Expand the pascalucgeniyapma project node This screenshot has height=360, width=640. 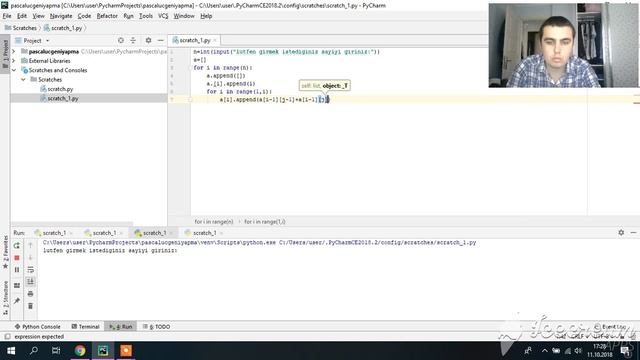[14, 51]
